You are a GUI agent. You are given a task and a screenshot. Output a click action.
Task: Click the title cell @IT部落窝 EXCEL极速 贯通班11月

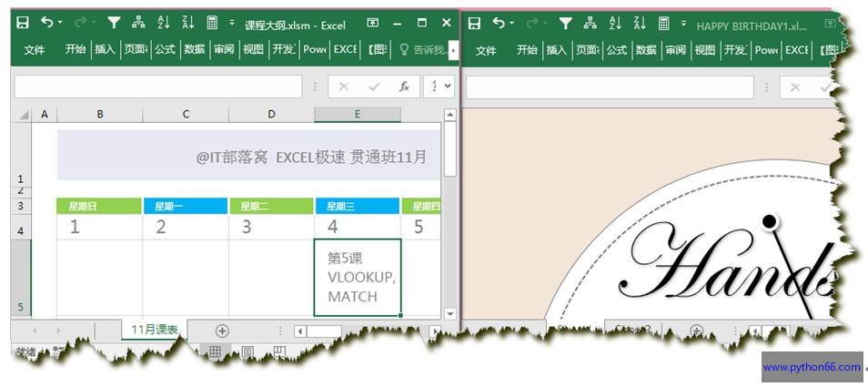click(x=248, y=156)
